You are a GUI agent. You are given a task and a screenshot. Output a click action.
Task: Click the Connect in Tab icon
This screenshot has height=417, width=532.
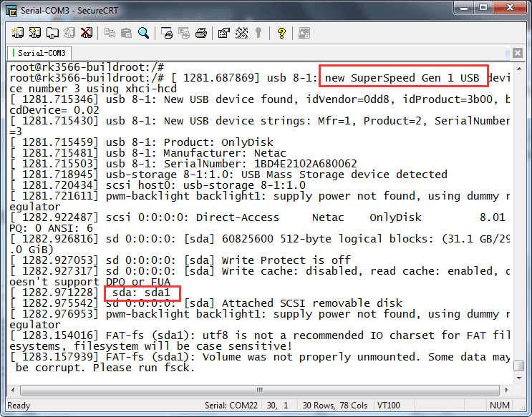click(x=52, y=33)
